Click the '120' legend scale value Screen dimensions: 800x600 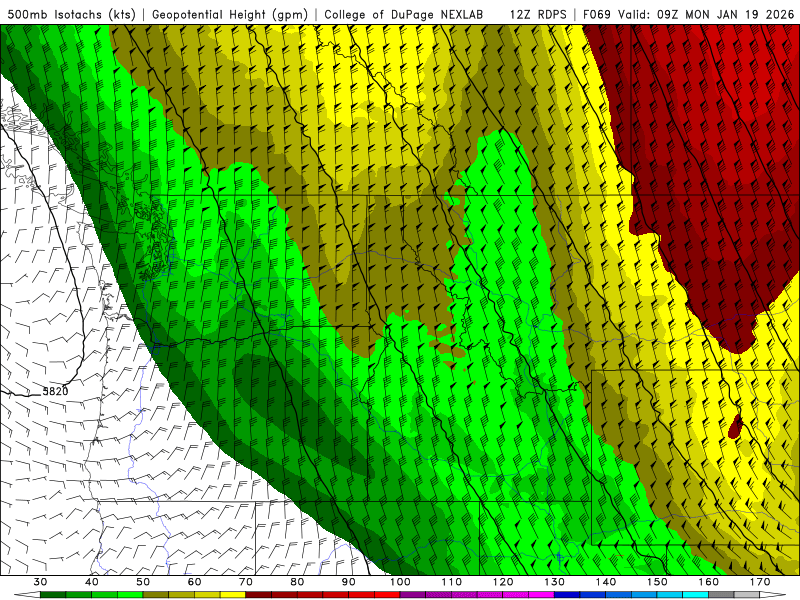503,582
